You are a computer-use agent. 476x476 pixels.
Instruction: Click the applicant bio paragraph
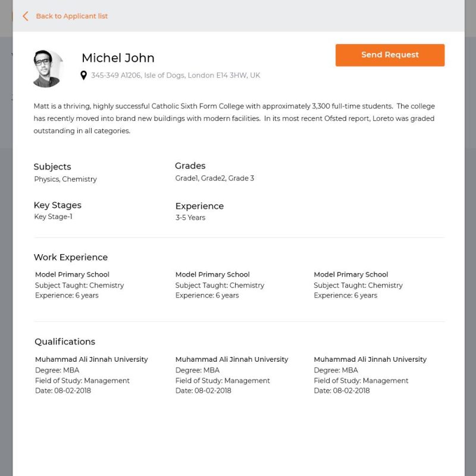[x=234, y=118]
